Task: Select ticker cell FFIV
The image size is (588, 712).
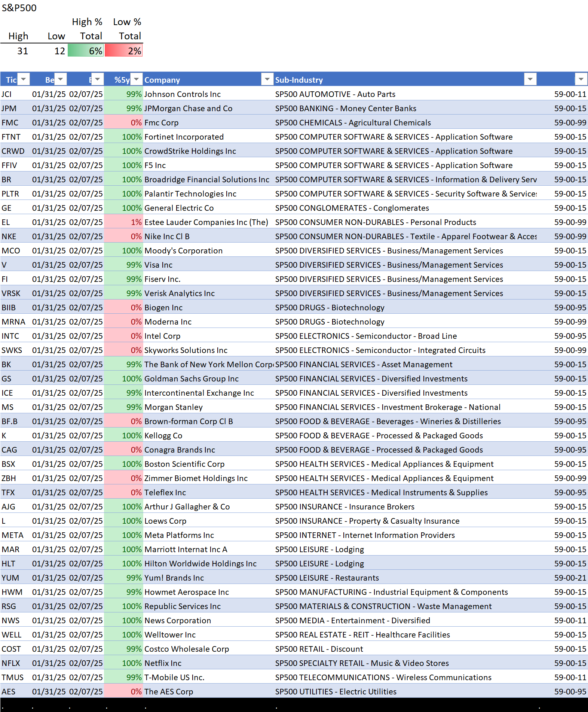Action: [15, 165]
